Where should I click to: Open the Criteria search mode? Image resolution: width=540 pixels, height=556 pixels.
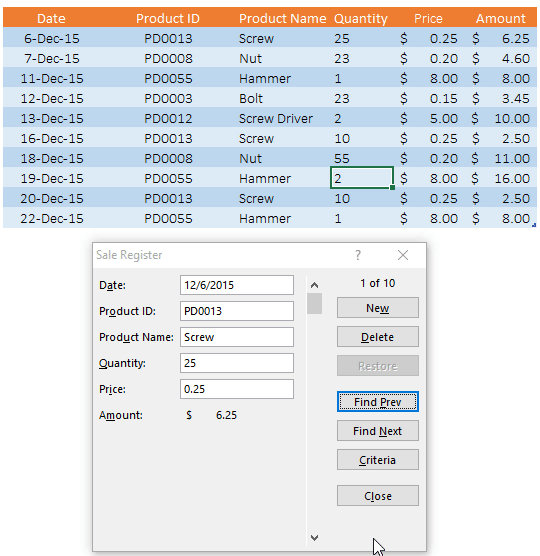tap(378, 460)
